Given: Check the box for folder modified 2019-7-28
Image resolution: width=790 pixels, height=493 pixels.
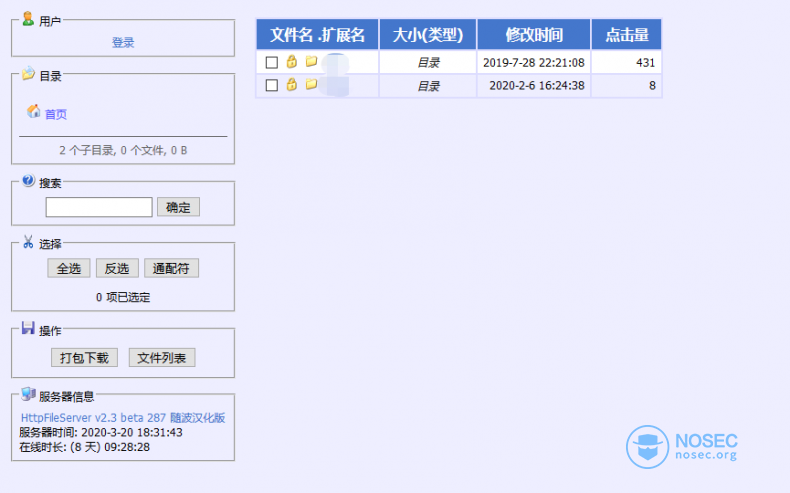Looking at the screenshot, I should pos(272,62).
